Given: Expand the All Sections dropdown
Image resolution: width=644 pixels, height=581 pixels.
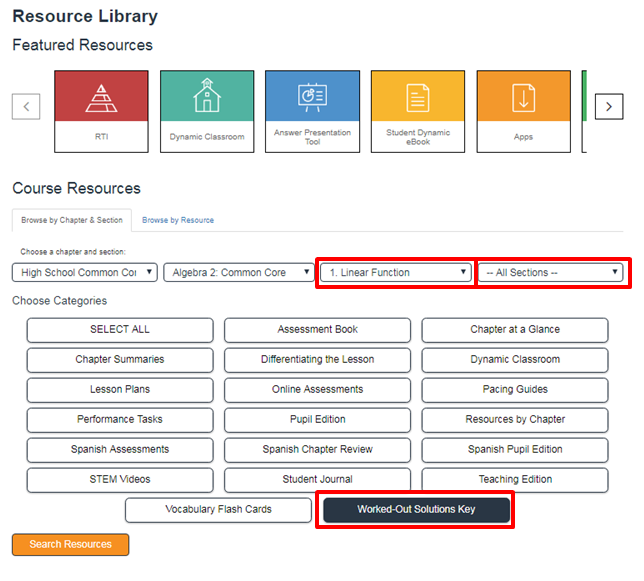Looking at the screenshot, I should pos(550,272).
